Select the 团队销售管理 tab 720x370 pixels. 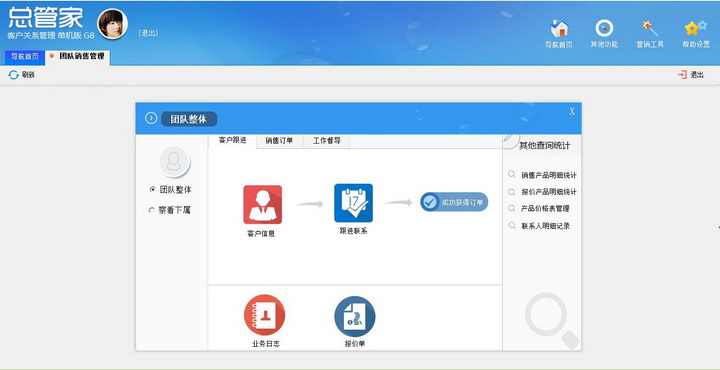[x=78, y=56]
